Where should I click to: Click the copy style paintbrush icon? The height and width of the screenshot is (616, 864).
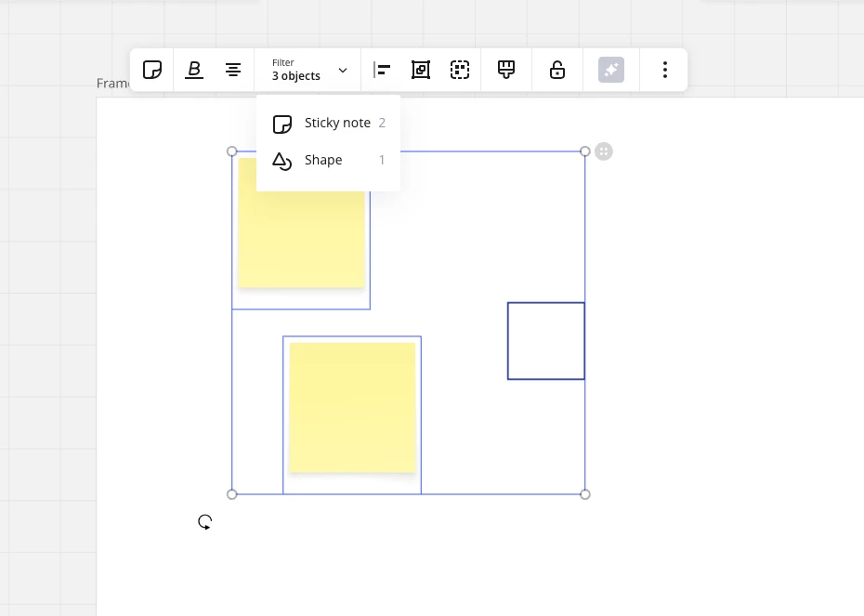click(x=506, y=70)
